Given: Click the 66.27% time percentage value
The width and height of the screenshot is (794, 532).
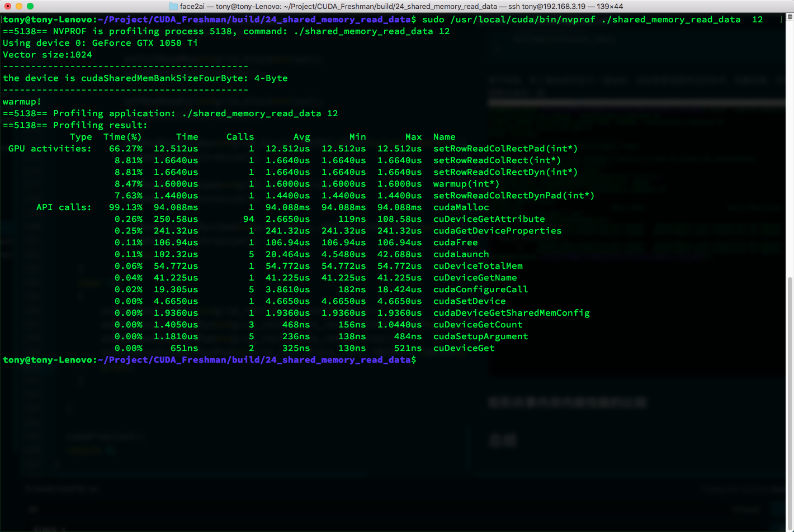Looking at the screenshot, I should [x=125, y=149].
